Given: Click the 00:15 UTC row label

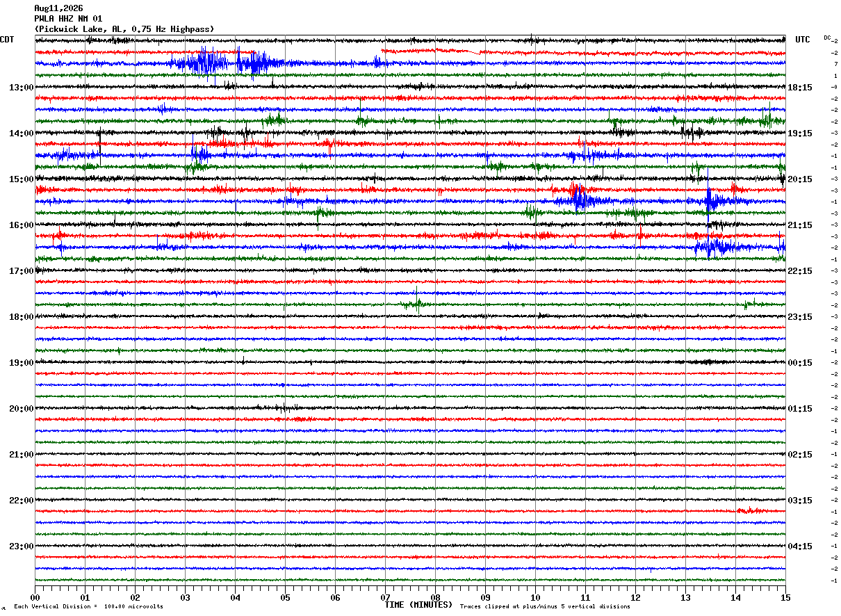Looking at the screenshot, I should pyautogui.click(x=800, y=363).
